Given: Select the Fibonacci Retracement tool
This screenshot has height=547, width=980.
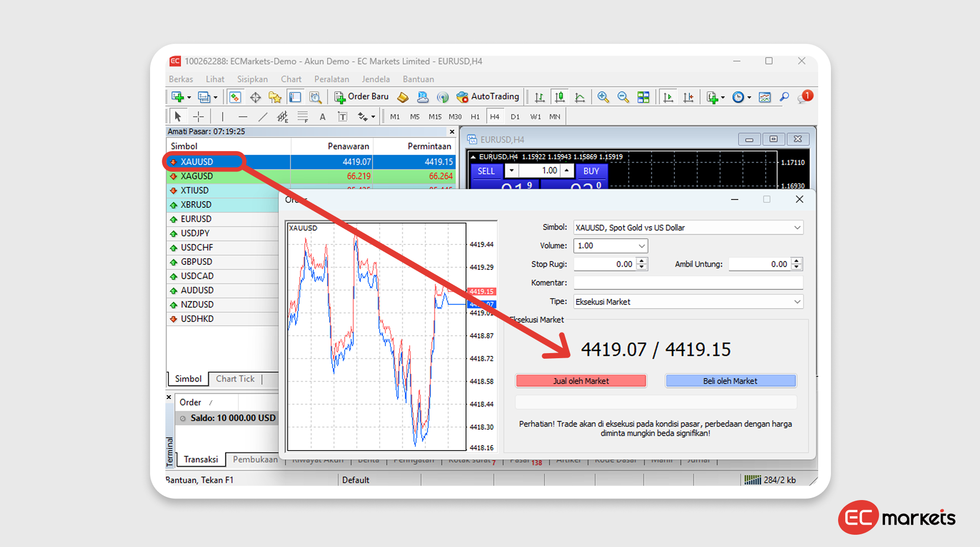Looking at the screenshot, I should pos(303,117).
